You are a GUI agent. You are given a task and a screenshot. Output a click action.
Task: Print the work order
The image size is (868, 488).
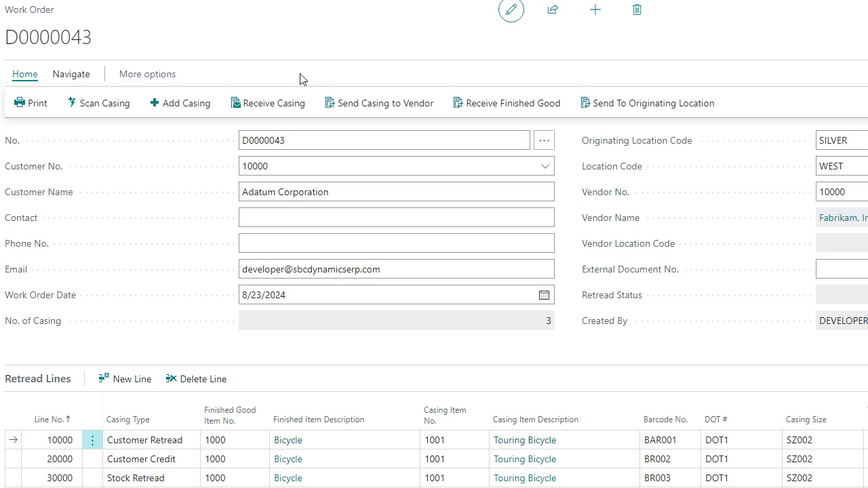(x=31, y=103)
